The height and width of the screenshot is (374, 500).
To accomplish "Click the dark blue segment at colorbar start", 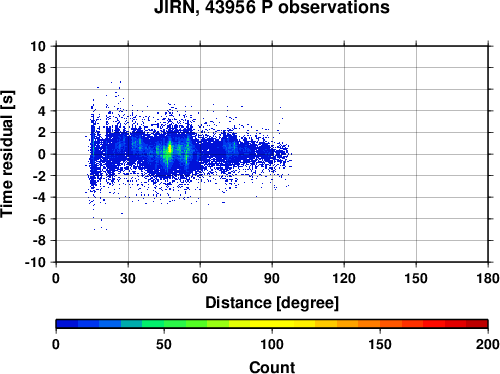I will pos(67,324).
